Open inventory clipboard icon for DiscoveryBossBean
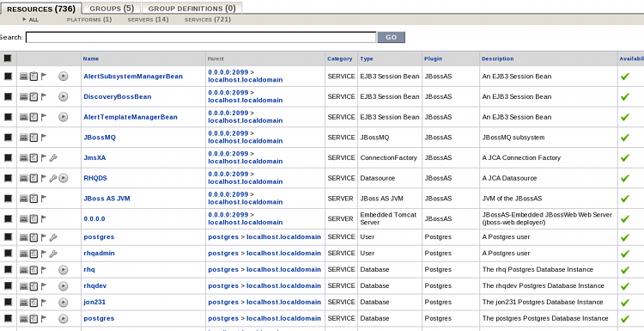 point(33,96)
